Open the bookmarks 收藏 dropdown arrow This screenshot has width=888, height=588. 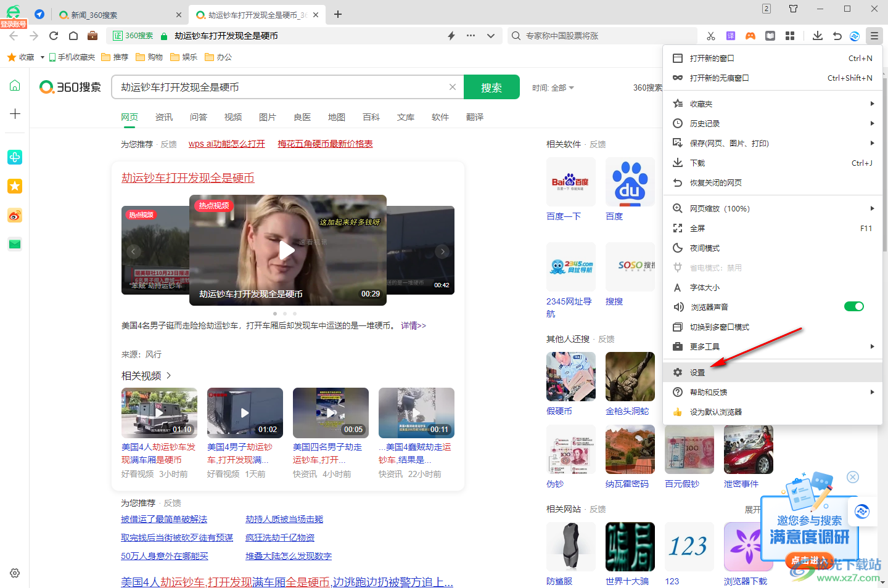pos(42,57)
